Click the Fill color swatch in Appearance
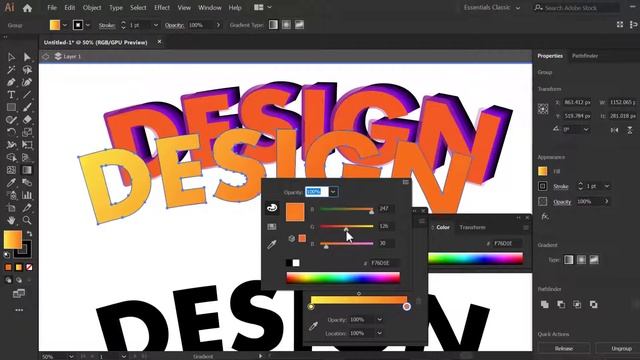Screen dimensions: 640x360 tap(542, 171)
